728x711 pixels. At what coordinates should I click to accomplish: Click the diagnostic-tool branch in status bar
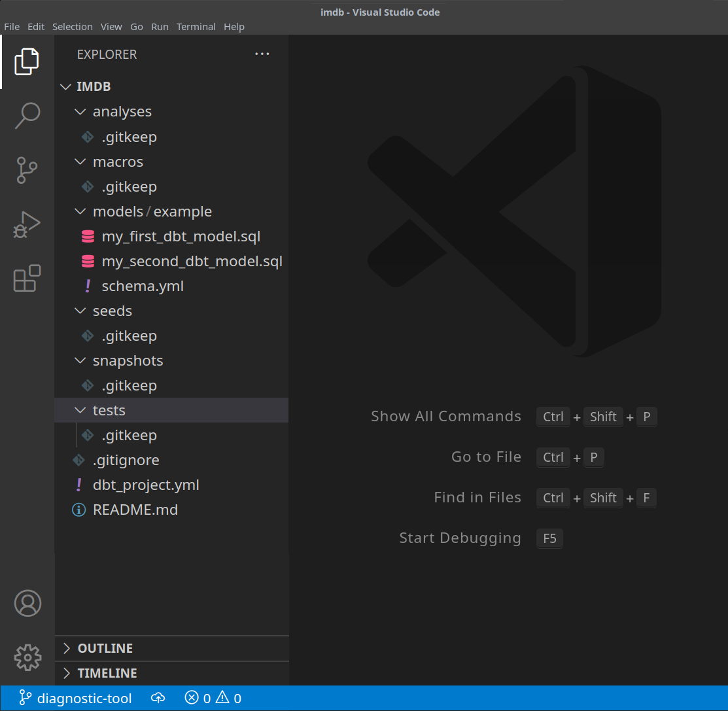click(x=75, y=699)
